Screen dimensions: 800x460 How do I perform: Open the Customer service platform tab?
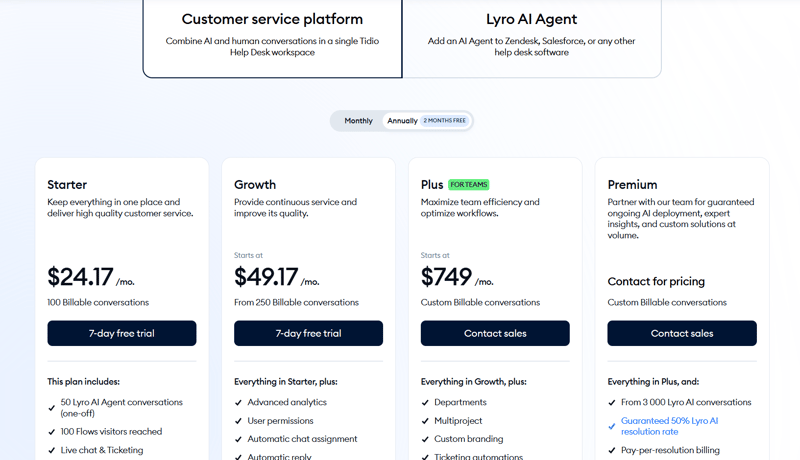click(272, 37)
